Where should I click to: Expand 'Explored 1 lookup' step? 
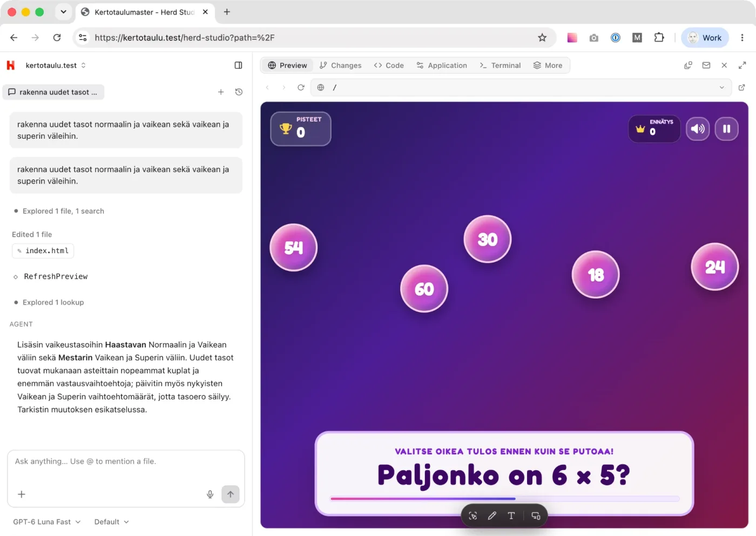53,302
